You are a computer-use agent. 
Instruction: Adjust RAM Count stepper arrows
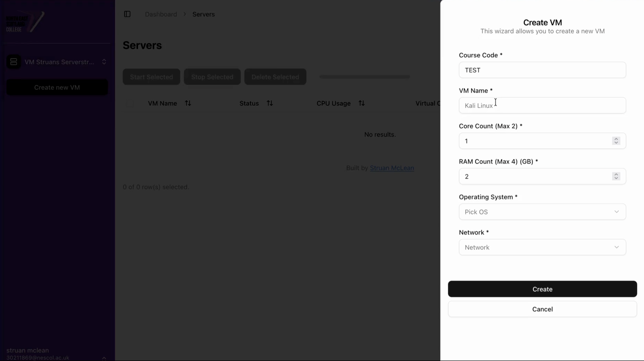pos(616,177)
